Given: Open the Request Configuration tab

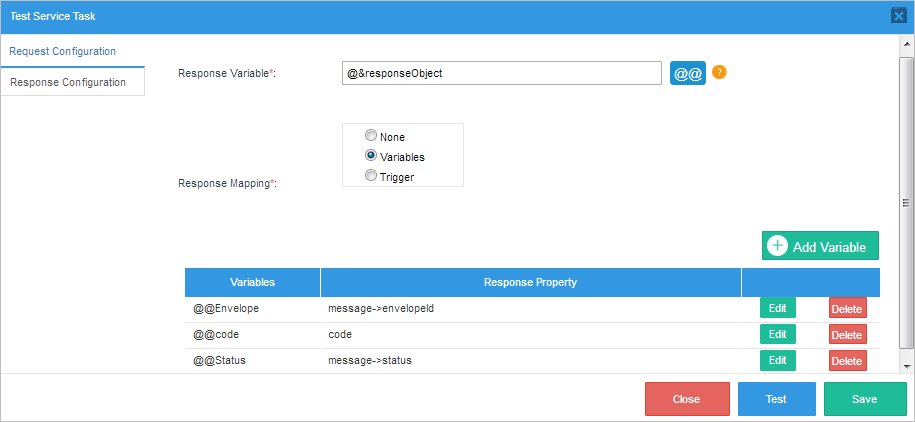Looking at the screenshot, I should tap(63, 51).
